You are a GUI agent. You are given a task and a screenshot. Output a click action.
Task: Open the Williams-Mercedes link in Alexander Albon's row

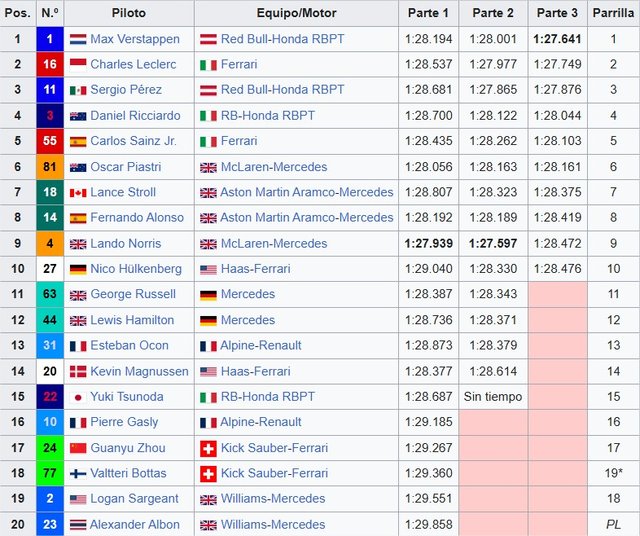[273, 524]
